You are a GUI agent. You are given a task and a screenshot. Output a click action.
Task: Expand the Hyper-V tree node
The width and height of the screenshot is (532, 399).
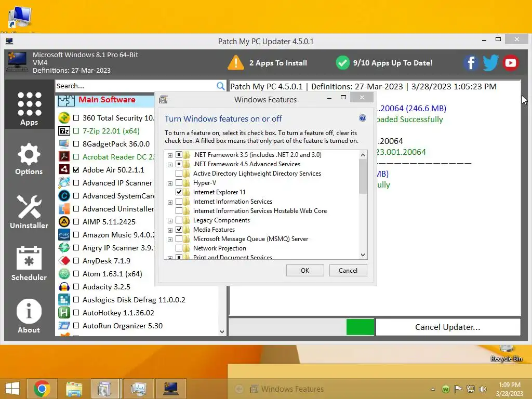(170, 183)
